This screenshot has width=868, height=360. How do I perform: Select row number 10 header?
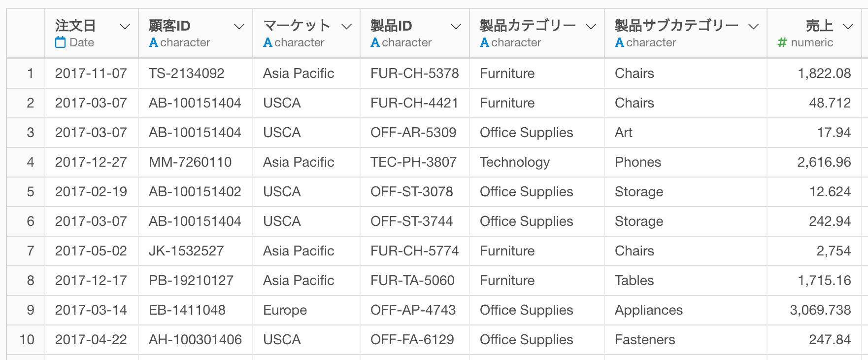[27, 340]
